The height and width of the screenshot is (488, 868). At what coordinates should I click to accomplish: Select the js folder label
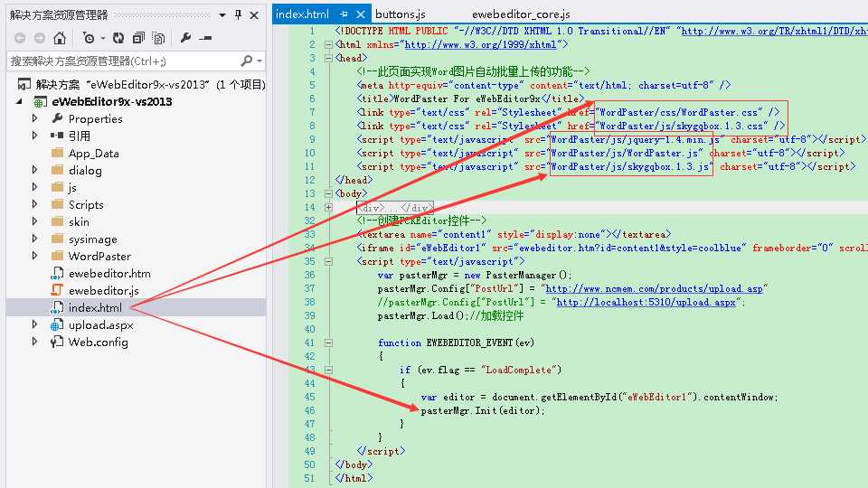(72, 188)
